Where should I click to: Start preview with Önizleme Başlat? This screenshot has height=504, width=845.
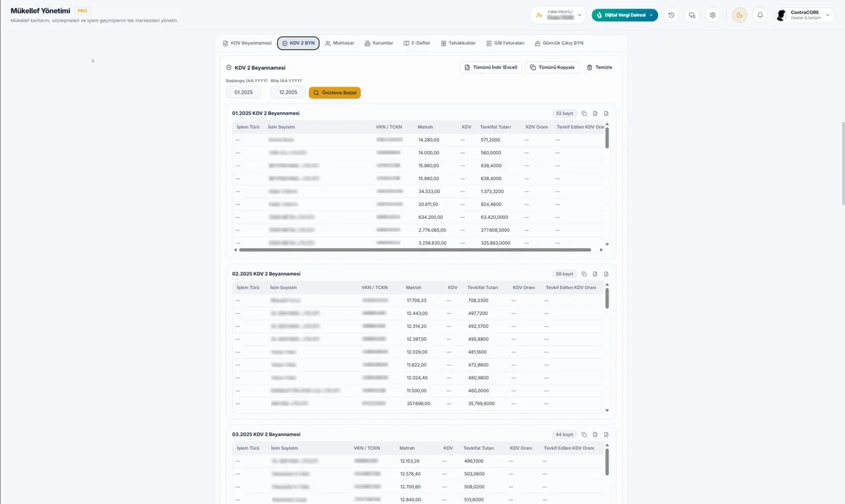(x=335, y=93)
